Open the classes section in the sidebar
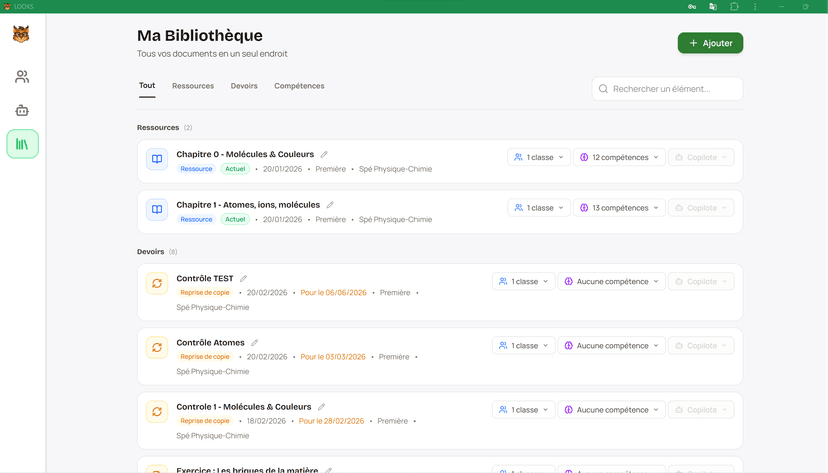 (22, 76)
